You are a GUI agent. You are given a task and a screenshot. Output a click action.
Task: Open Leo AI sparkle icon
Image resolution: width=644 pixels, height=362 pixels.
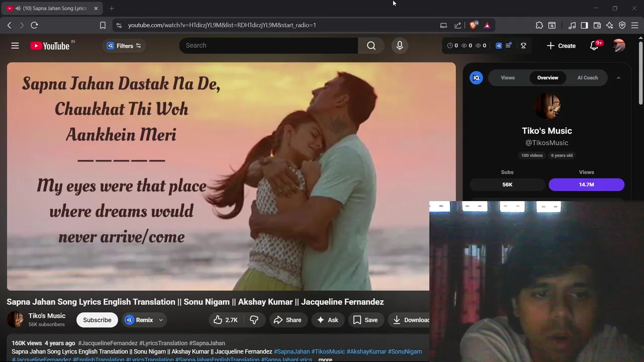click(610, 25)
